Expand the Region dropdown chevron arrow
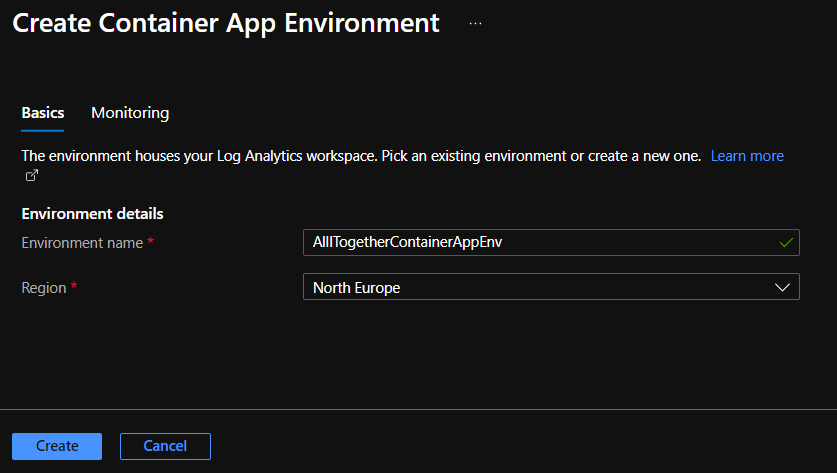Screen dimensions: 837x473 782,287
